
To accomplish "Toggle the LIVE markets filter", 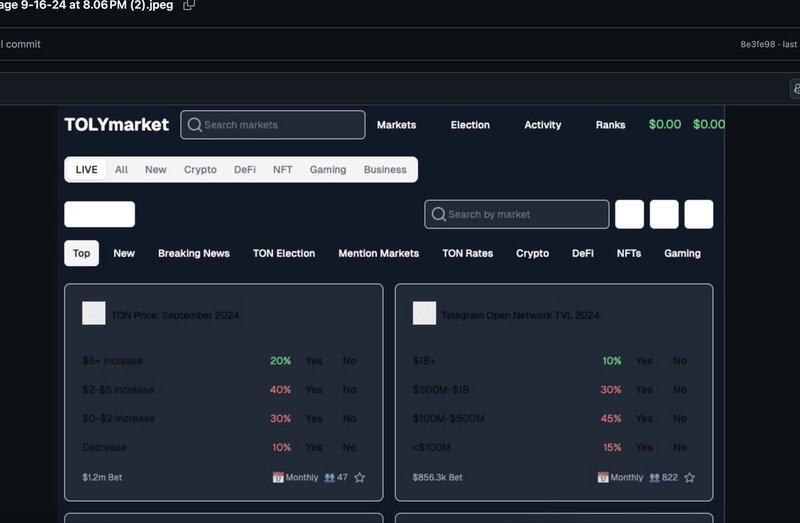I will pos(86,170).
